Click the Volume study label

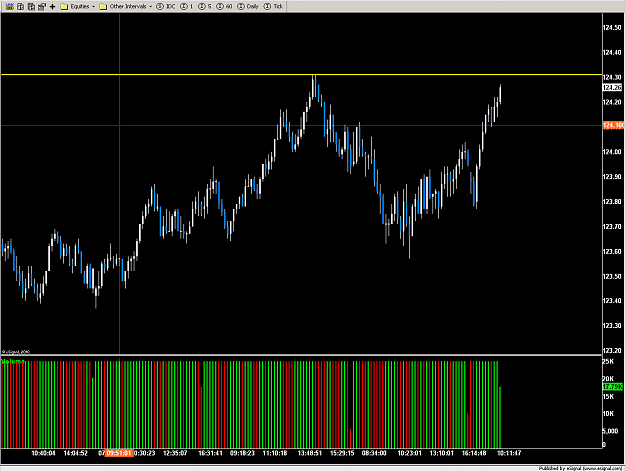(13, 362)
